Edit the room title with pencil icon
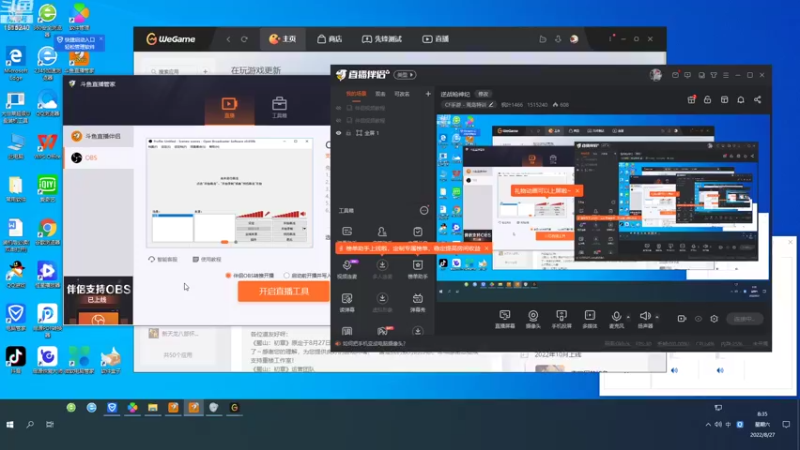Image resolution: width=800 pixels, height=450 pixels. pos(491,105)
